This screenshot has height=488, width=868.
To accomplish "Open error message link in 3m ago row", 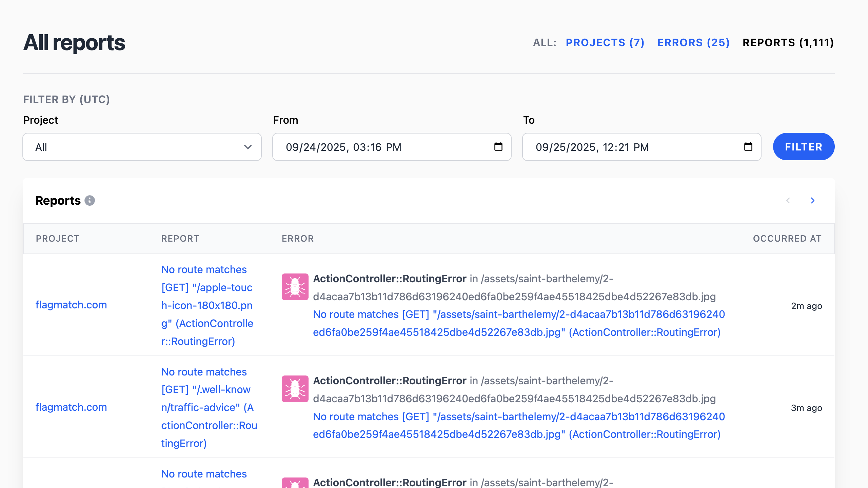I will click(x=519, y=425).
